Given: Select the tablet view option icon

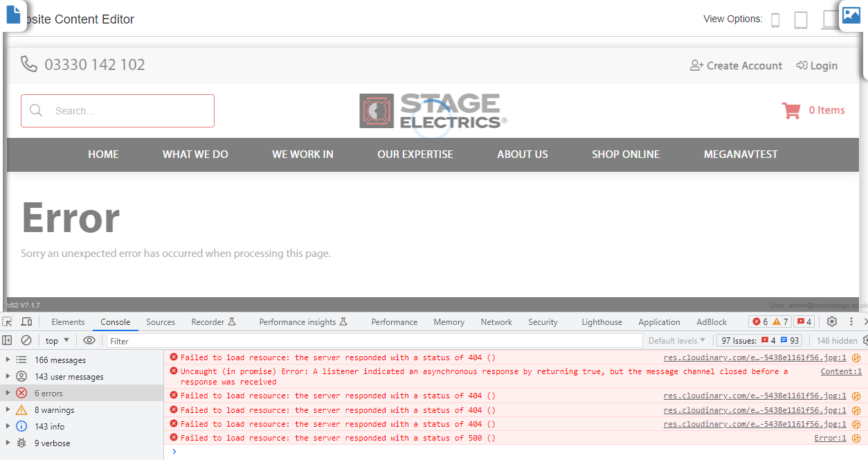Looking at the screenshot, I should click(801, 20).
